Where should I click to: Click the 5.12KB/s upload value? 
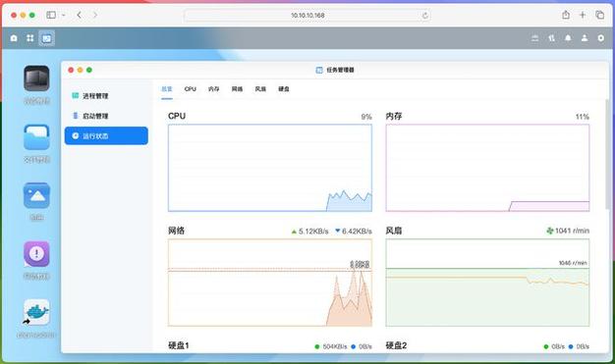tap(313, 232)
